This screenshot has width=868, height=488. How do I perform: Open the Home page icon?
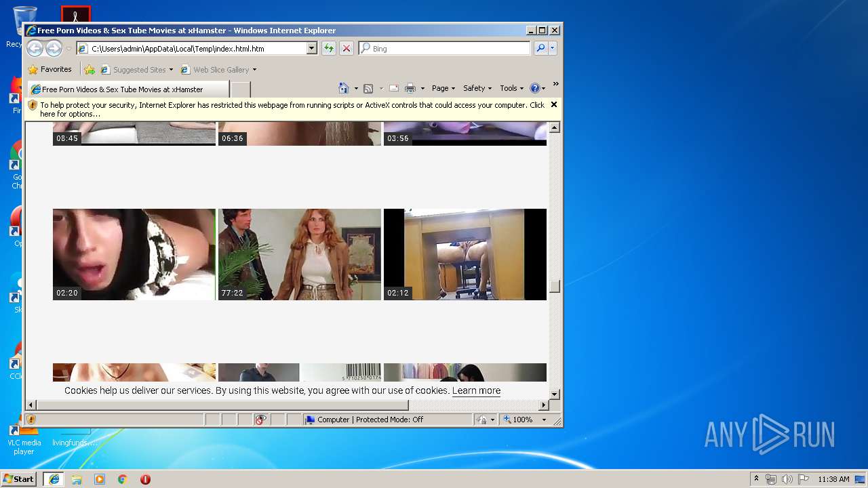(343, 88)
